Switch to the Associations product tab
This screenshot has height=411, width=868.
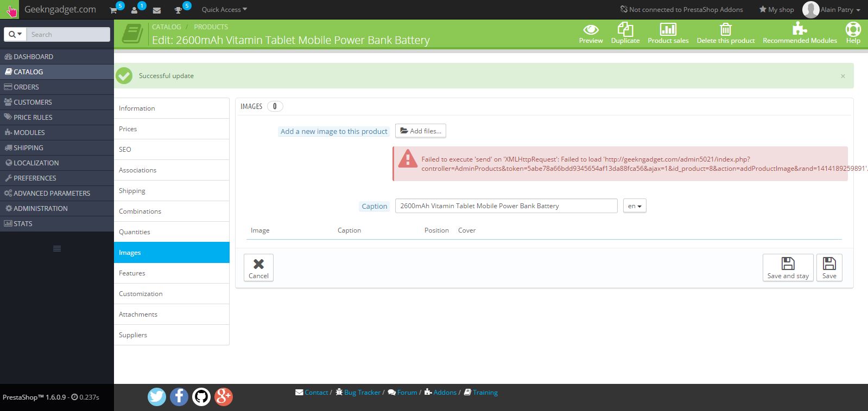click(x=172, y=170)
